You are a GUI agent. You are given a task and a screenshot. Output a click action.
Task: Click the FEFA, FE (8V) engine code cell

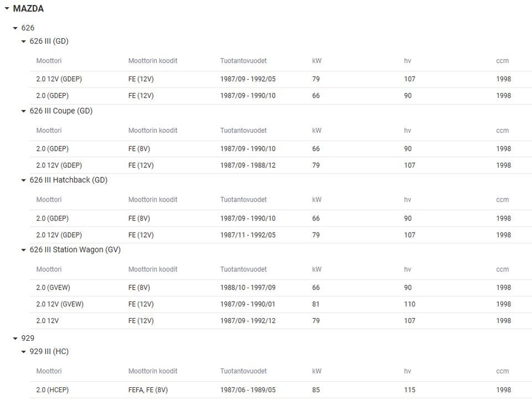point(148,390)
